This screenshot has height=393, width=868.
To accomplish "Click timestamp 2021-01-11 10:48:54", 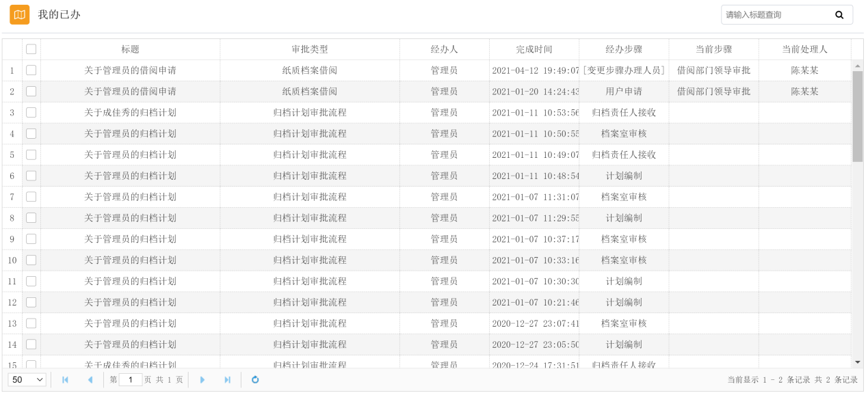I will [536, 176].
